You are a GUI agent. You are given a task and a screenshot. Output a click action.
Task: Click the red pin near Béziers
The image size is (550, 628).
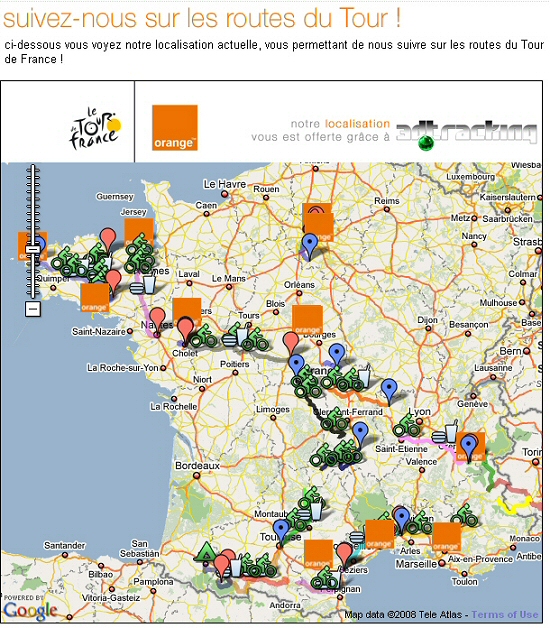344,555
